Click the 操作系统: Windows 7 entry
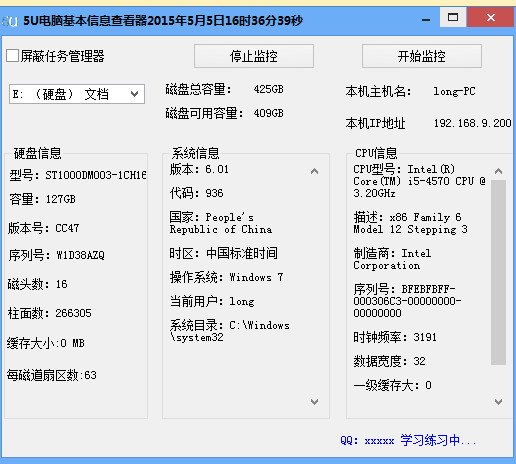This screenshot has width=516, height=464. coord(226,277)
